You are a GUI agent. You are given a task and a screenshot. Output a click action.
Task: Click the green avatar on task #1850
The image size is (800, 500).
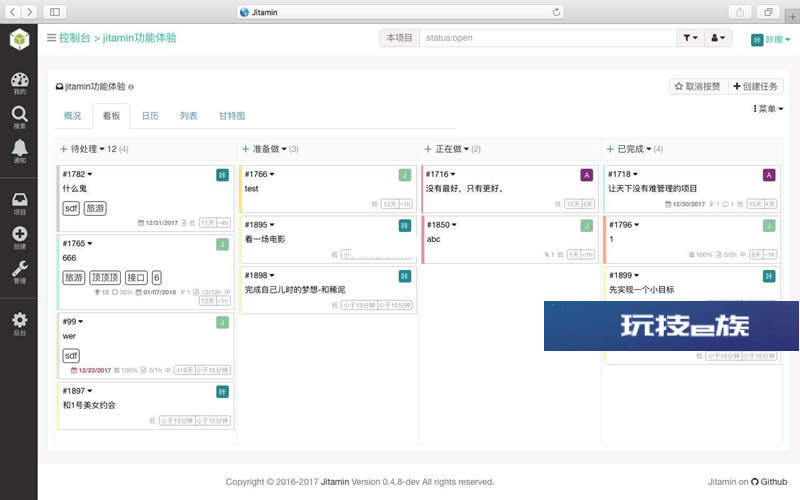click(x=587, y=226)
